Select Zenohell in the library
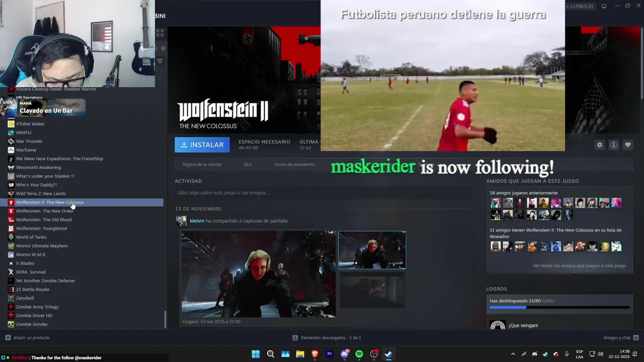 coord(25,298)
